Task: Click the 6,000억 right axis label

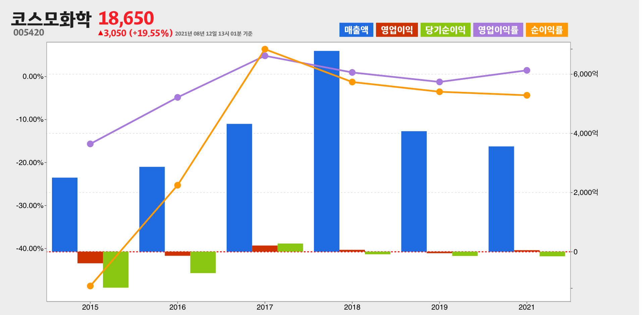Action: (586, 74)
